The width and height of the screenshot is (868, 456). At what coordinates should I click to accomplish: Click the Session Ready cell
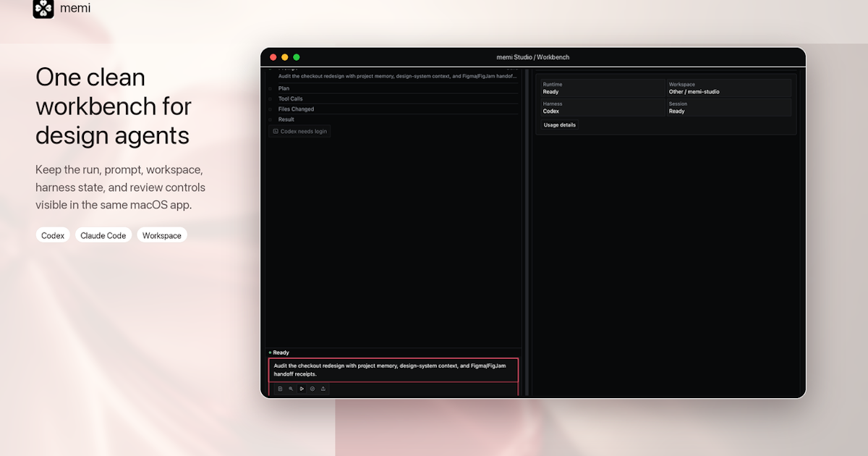[x=728, y=107]
